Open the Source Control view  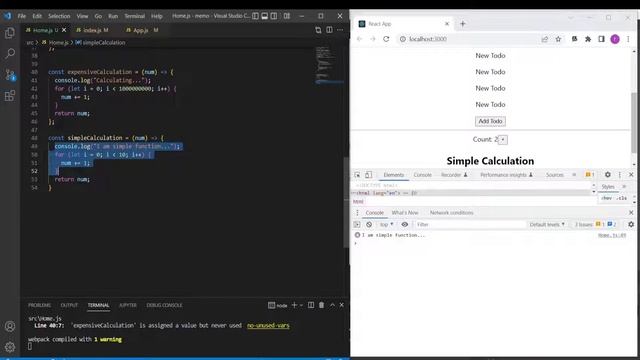click(x=10, y=75)
